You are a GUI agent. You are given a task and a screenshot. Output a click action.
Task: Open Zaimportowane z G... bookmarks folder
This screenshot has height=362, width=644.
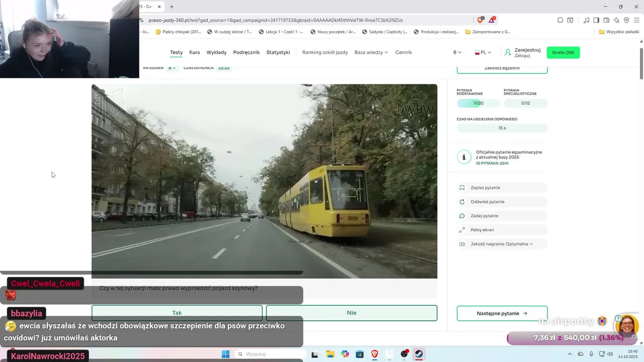[488, 32]
